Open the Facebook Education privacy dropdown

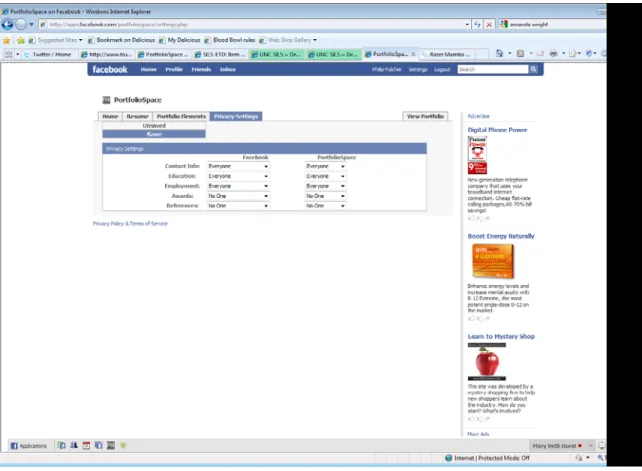(x=238, y=176)
